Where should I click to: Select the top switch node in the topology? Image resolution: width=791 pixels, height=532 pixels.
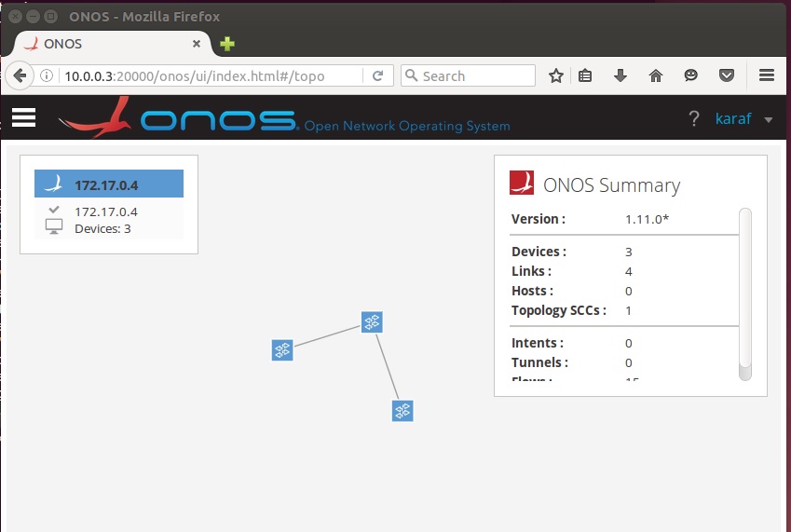point(372,321)
